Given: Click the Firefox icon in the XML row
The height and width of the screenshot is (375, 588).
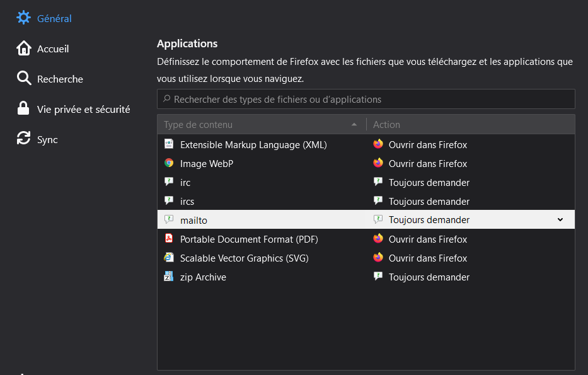Looking at the screenshot, I should click(378, 144).
